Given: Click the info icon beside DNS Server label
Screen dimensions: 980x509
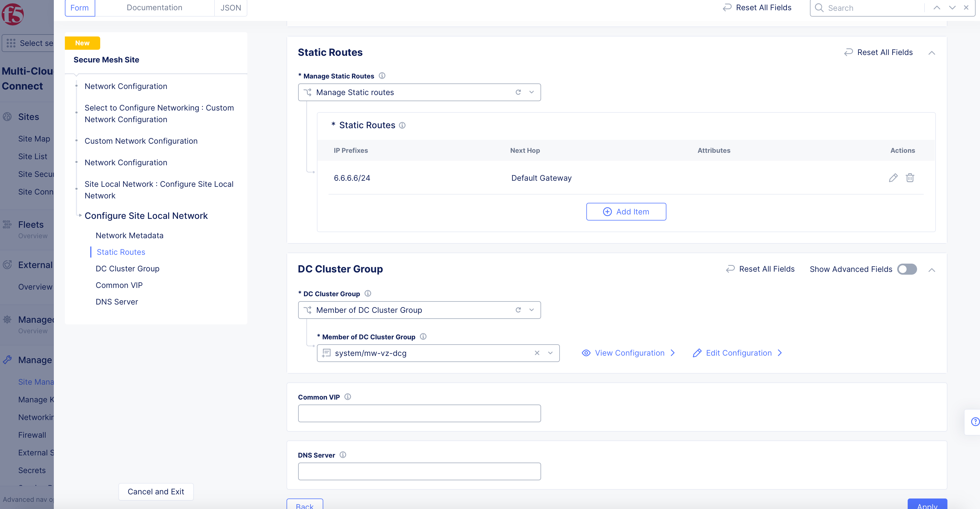Looking at the screenshot, I should click(x=343, y=455).
